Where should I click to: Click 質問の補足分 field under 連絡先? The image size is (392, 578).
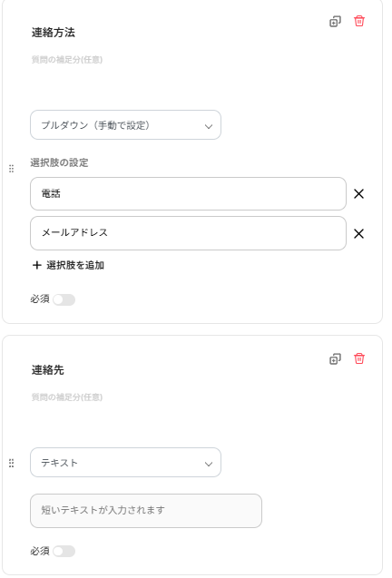(67, 397)
